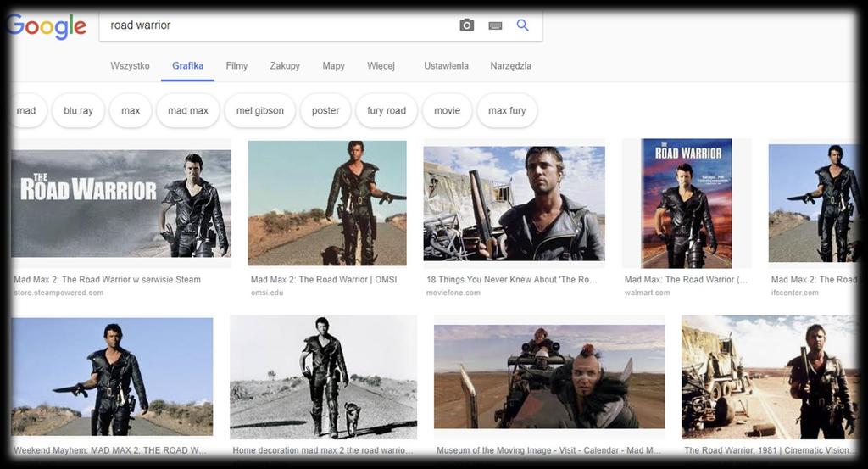
Task: Select the 'mad max' filter chip
Action: 188,111
